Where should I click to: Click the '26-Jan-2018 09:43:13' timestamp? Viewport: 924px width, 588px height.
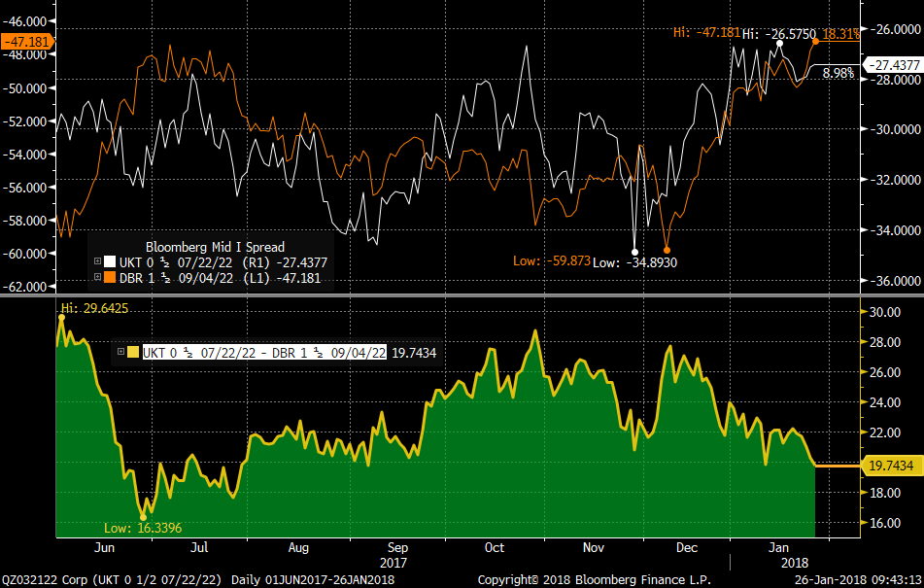pos(859,580)
